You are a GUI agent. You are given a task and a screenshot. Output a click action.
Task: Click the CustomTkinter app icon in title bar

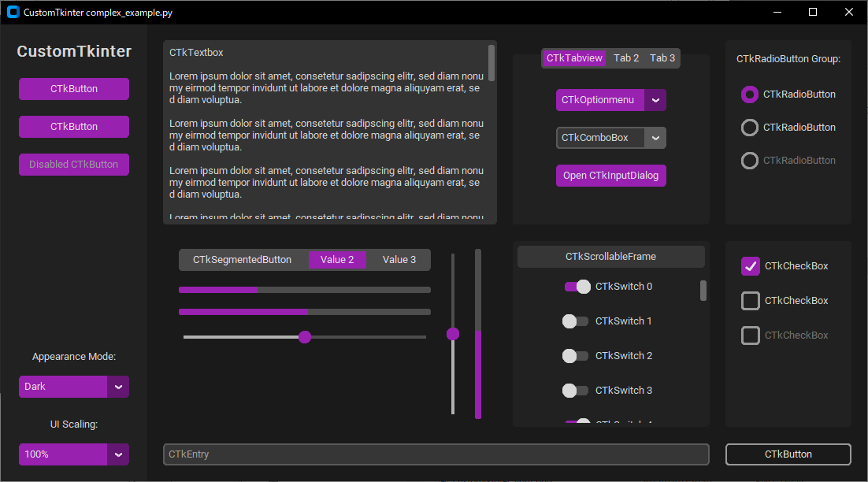tap(13, 12)
